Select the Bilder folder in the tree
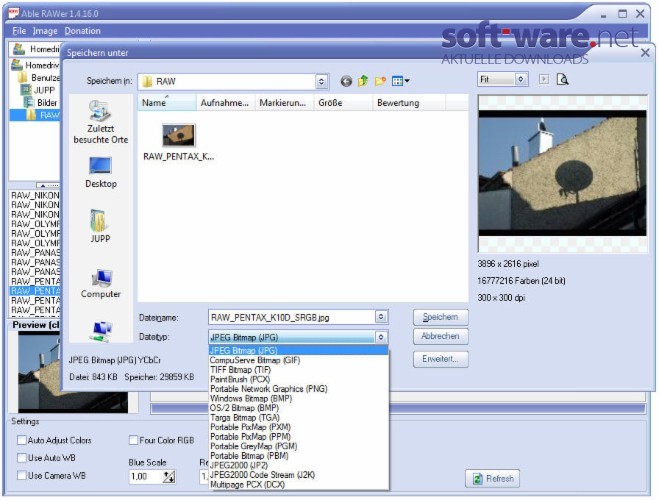Image resolution: width=659 pixels, height=500 pixels. tap(41, 103)
